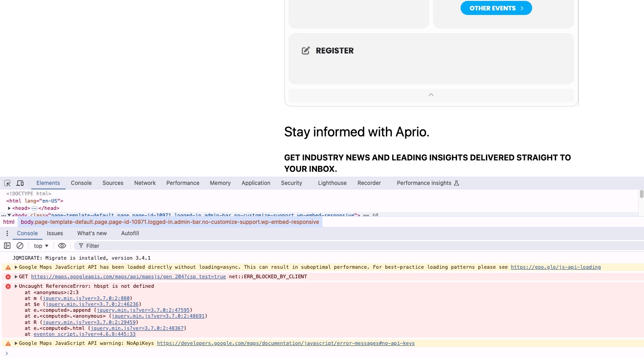Click the ReferenceError red error icon
This screenshot has width=644, height=358.
[8, 286]
